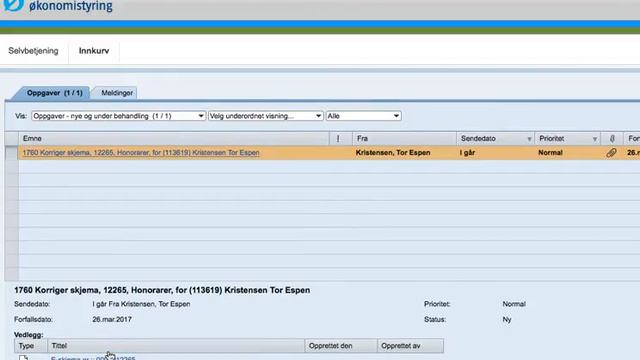
Task: Click the økonomistyring logo icon
Action: click(13, 5)
